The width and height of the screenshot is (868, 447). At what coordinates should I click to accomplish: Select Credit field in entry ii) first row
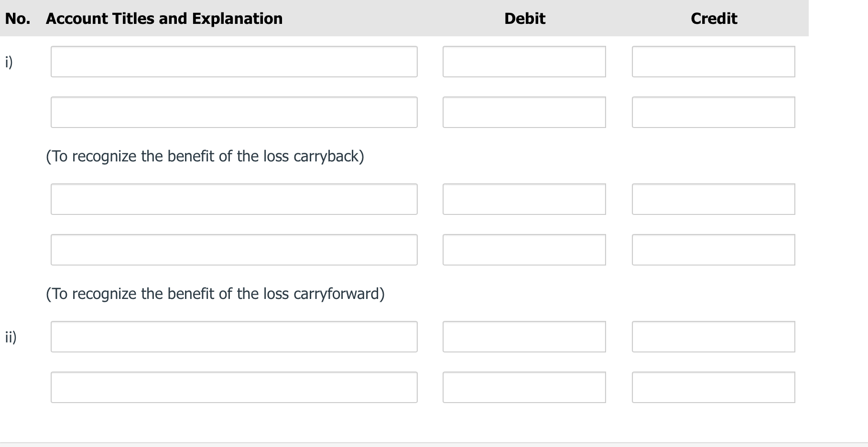(713, 337)
